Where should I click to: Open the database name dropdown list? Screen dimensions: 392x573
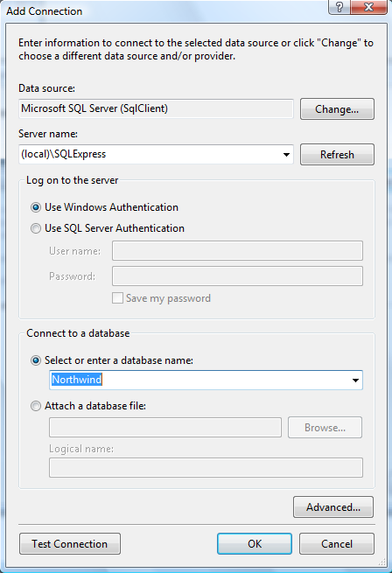[355, 380]
